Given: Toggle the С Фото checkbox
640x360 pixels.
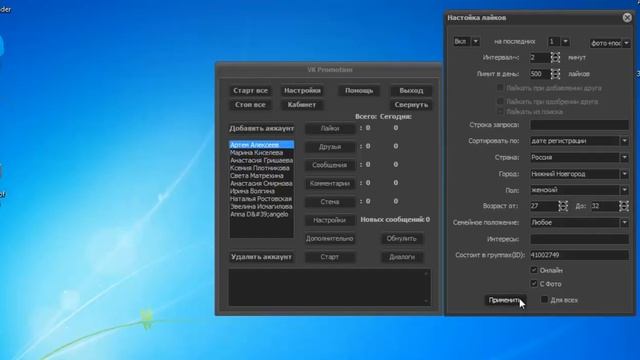Looking at the screenshot, I should pos(534,283).
